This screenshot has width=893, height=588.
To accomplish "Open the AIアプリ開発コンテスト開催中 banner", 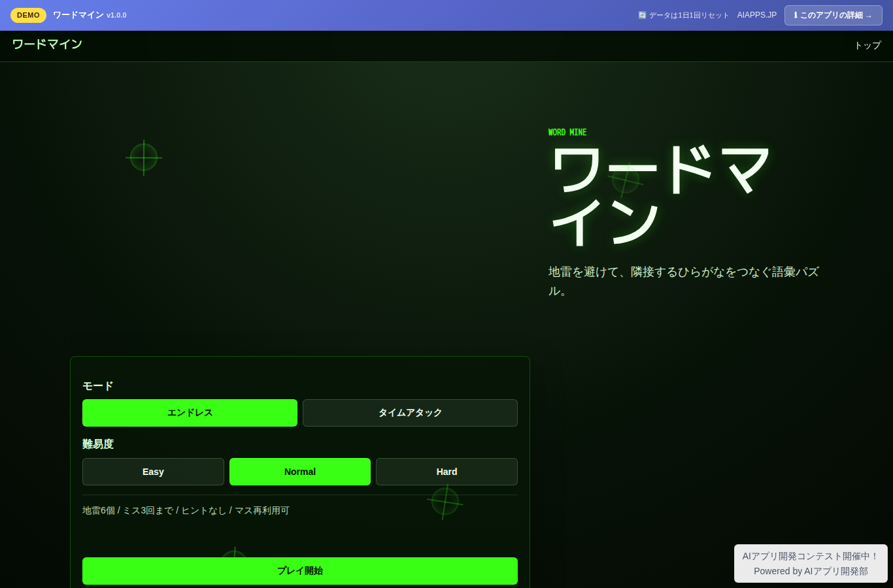I will click(811, 563).
